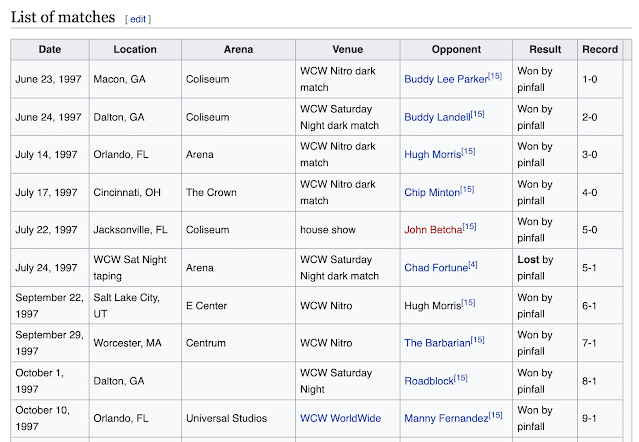Click the Record column header

coord(600,50)
